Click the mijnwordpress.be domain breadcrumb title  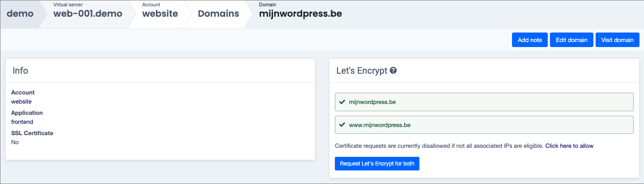coord(300,14)
